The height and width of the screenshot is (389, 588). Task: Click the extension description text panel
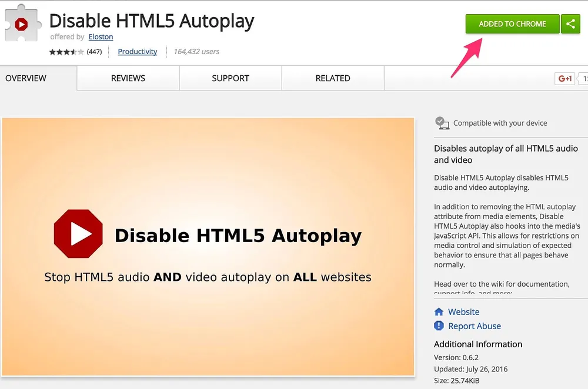507,218
